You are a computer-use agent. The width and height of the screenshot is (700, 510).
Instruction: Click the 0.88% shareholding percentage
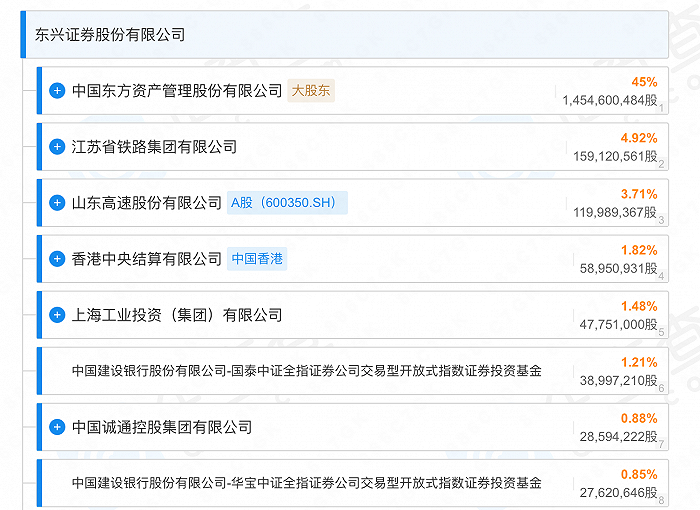[x=639, y=418]
